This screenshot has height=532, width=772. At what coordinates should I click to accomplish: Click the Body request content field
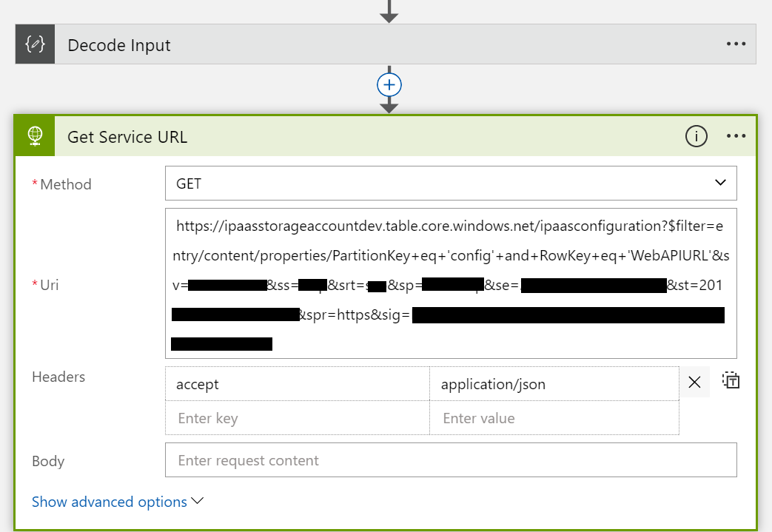click(451, 460)
